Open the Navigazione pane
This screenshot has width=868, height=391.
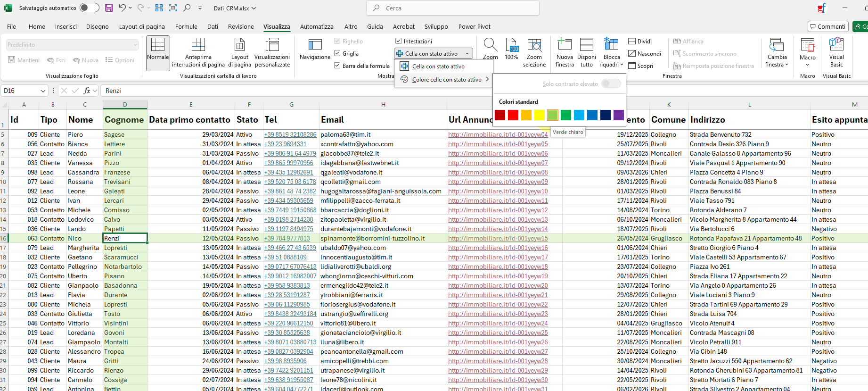[315, 50]
